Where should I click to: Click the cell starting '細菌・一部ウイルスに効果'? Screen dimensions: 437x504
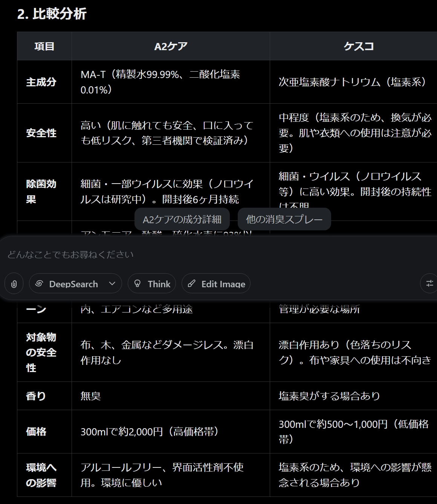(x=171, y=191)
